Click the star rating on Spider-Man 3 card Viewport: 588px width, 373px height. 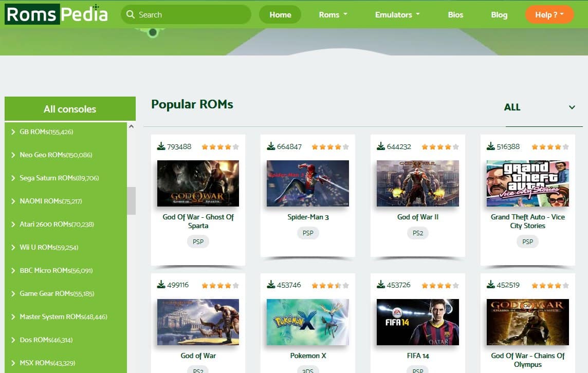(x=330, y=147)
